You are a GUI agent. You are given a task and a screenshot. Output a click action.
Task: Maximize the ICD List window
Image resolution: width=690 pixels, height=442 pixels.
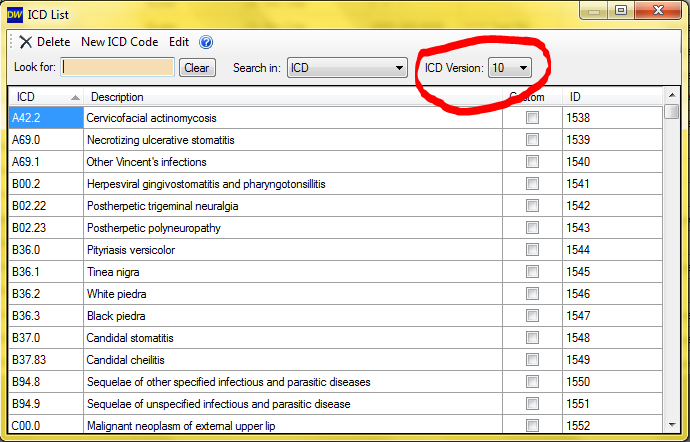[x=621, y=11]
